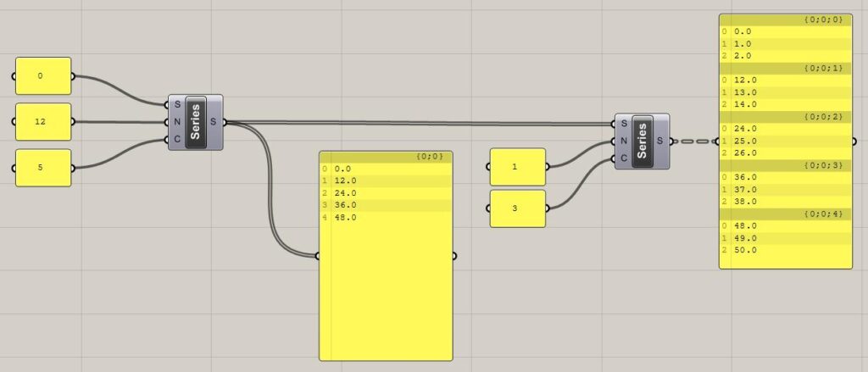Click output grip of the panel with 12
Viewport: 868px width, 372px height.
coord(73,122)
